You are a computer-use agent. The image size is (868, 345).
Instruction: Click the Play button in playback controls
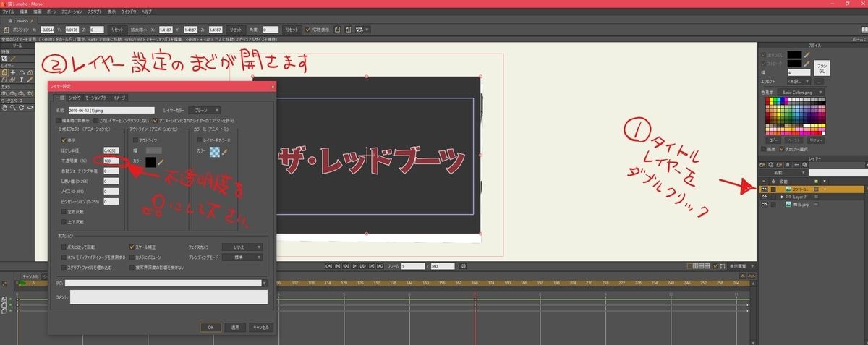pos(354,265)
